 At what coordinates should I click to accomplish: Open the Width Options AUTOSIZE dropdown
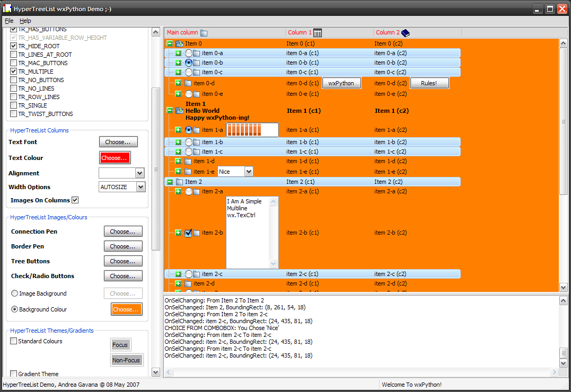coord(140,187)
